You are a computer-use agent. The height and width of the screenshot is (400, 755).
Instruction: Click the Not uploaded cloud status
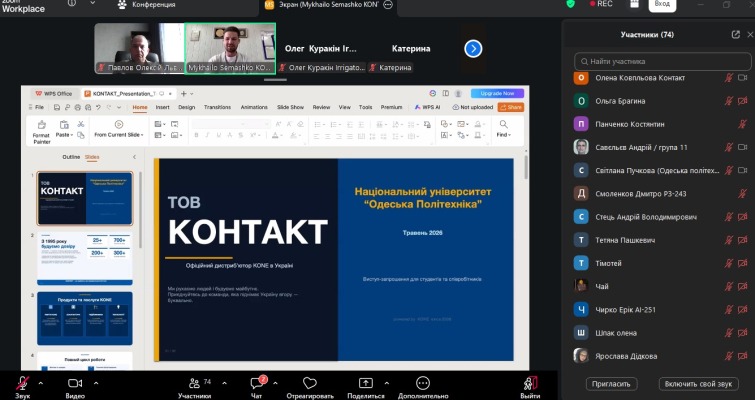point(473,107)
